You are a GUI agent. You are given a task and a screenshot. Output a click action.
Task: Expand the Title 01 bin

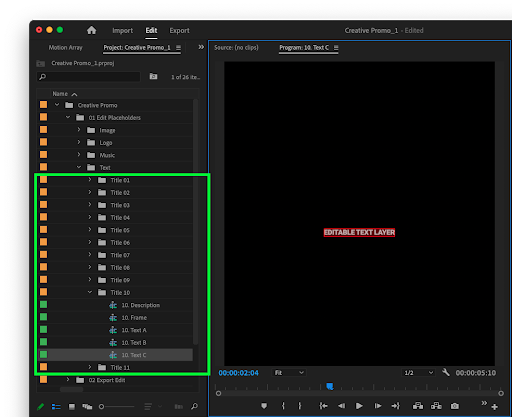[90, 180]
